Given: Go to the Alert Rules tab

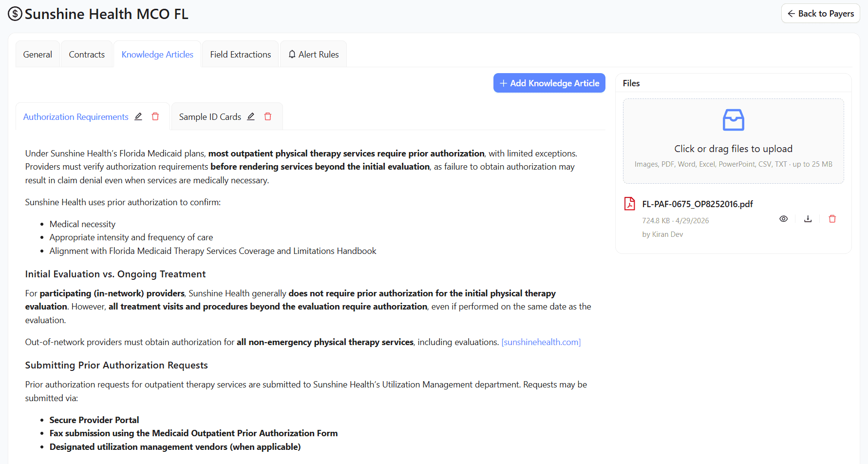Looking at the screenshot, I should click(x=313, y=55).
